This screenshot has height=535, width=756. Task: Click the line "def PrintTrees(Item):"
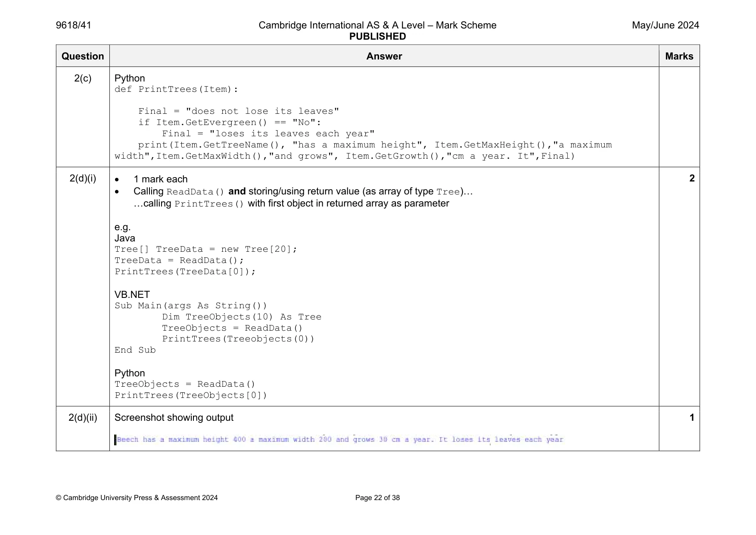tap(176, 90)
